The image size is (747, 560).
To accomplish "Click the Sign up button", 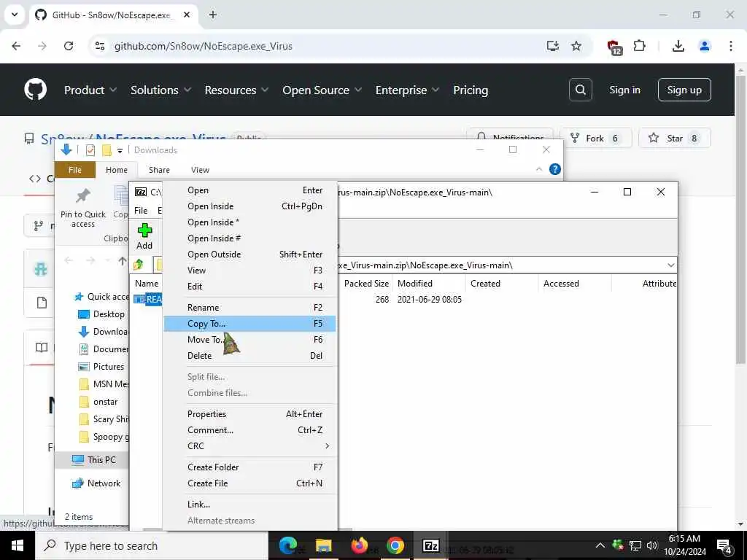I will click(684, 90).
